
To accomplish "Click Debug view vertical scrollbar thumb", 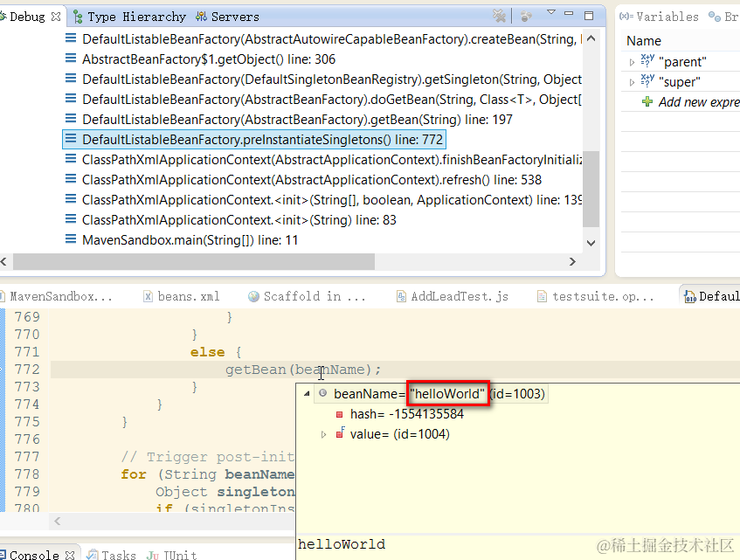I will click(591, 189).
